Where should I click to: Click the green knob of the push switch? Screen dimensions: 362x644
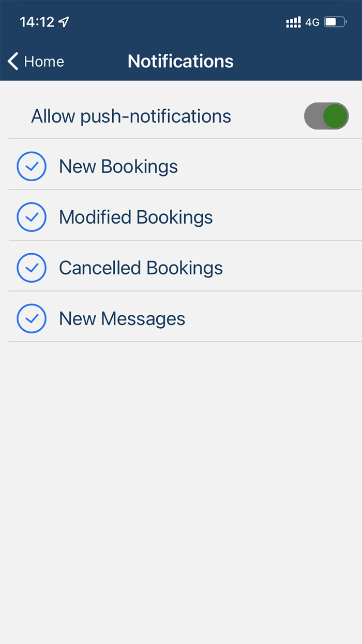point(335,116)
